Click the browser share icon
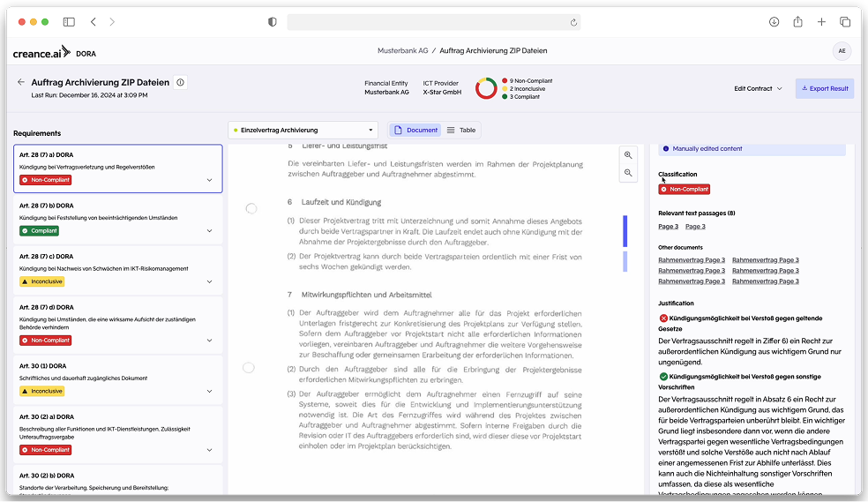868x502 pixels. coord(797,21)
